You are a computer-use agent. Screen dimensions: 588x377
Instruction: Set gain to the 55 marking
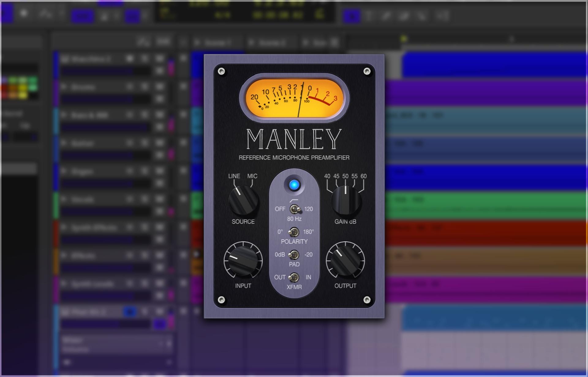pos(354,176)
